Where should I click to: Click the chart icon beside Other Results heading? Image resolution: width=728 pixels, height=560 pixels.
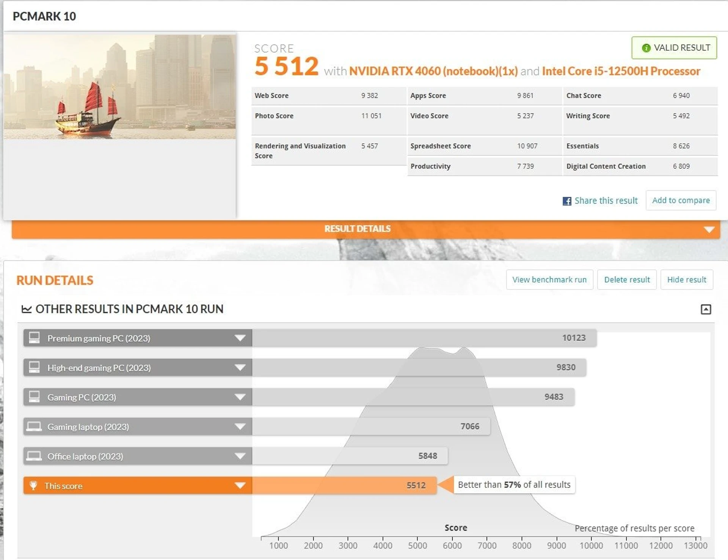click(x=27, y=309)
